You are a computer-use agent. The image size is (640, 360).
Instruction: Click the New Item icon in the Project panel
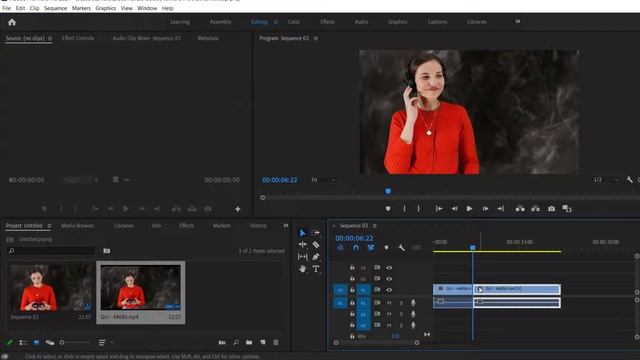pos(262,342)
